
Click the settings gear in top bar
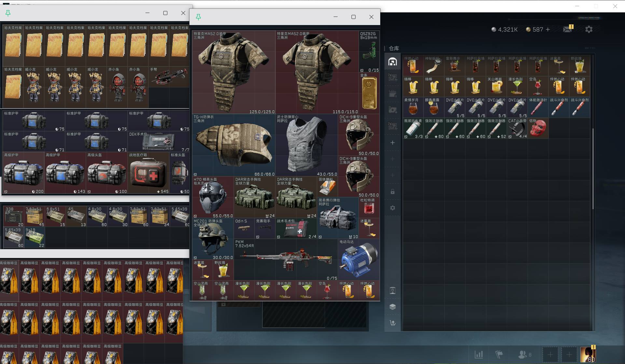(589, 29)
